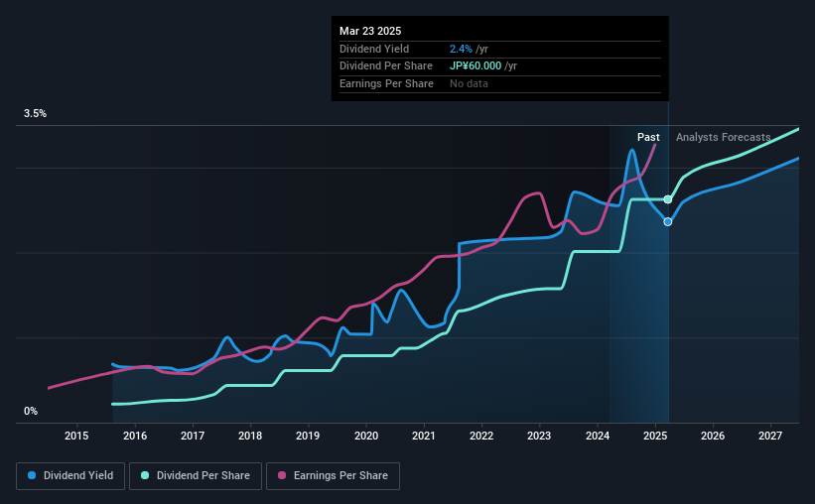Click the 2027 x-axis label
Viewport: 815px width, 504px height.
pos(770,436)
